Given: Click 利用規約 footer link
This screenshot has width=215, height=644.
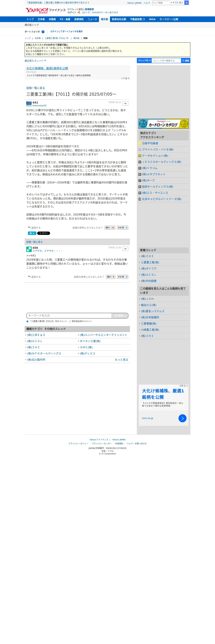Looking at the screenshot, I should click(x=119, y=444).
